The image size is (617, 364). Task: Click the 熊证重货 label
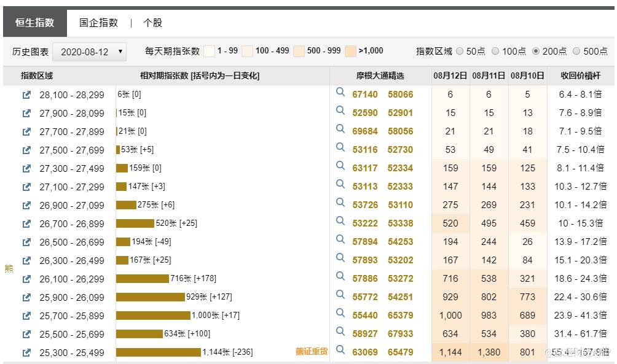(312, 352)
